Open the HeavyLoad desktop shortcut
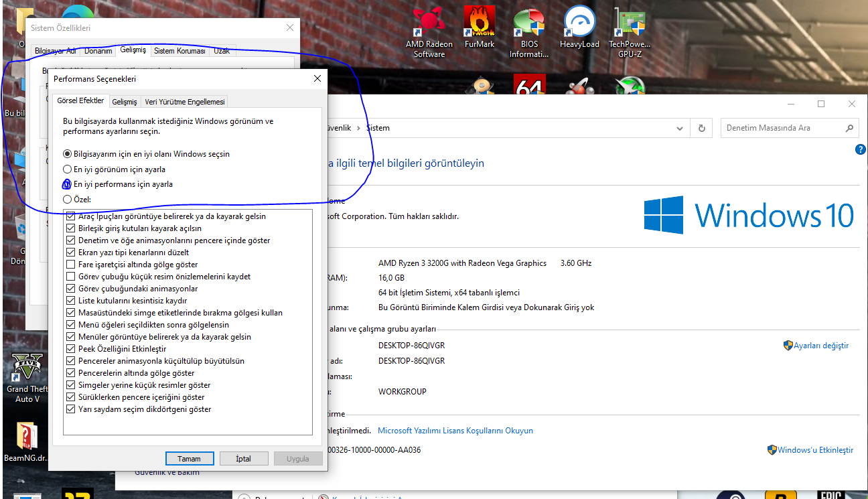868x499 pixels. coord(580,27)
